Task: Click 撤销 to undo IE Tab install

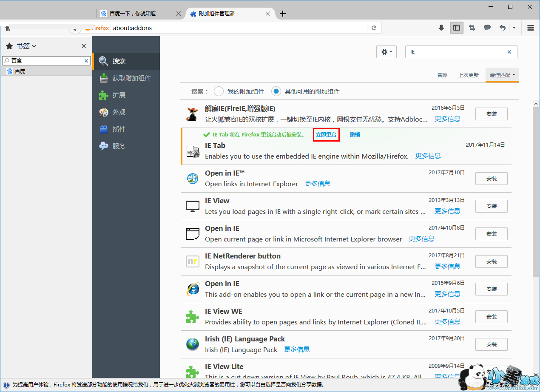Action: point(355,135)
